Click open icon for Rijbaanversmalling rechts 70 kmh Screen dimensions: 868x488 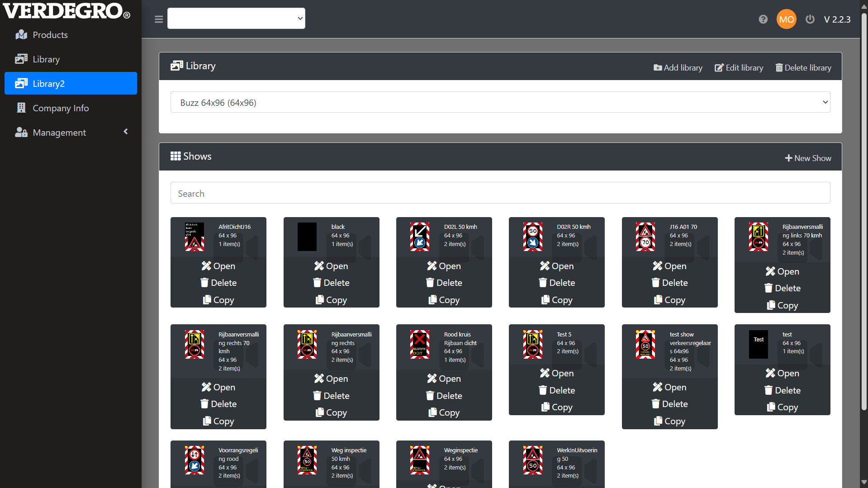(x=206, y=387)
